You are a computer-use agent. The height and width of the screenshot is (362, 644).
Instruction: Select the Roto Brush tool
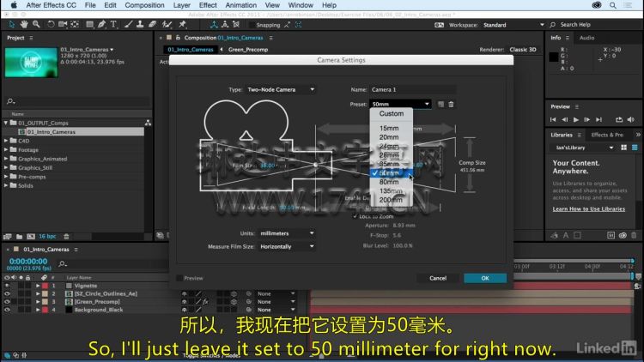point(167,25)
